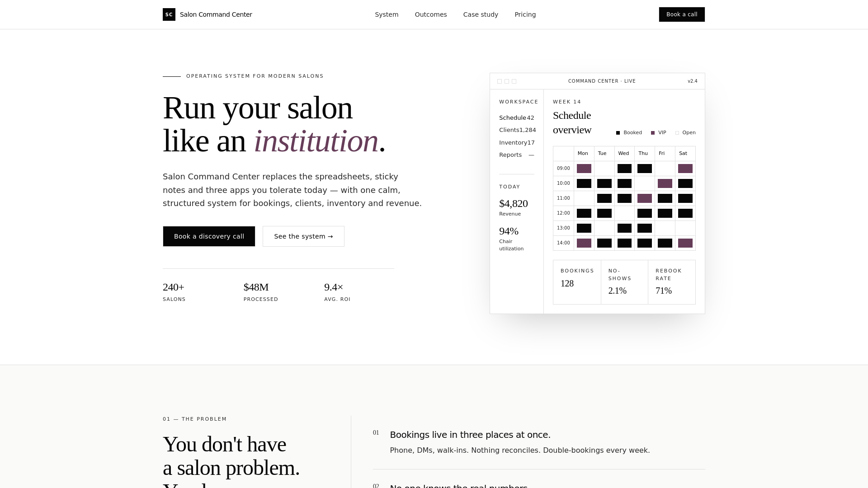Click the Fri column header
This screenshot has width=868, height=488.
pos(665,154)
